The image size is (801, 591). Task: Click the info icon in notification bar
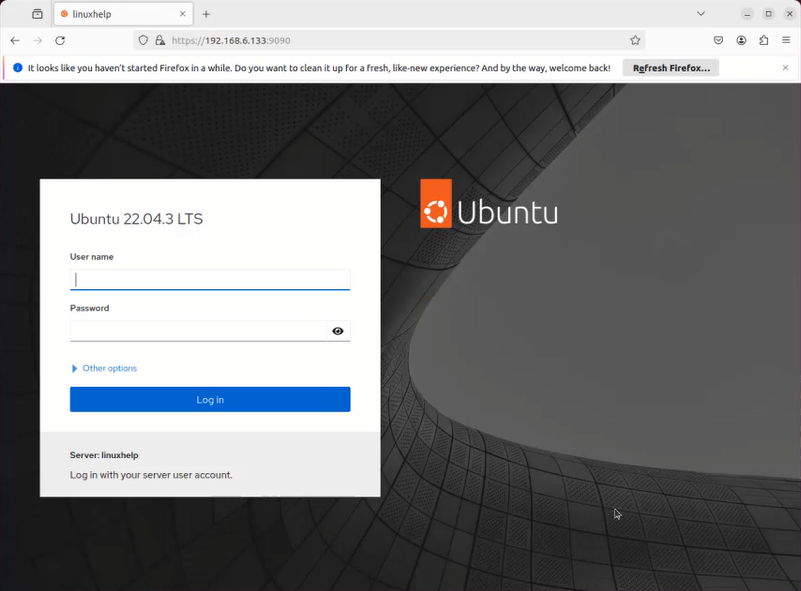17,67
